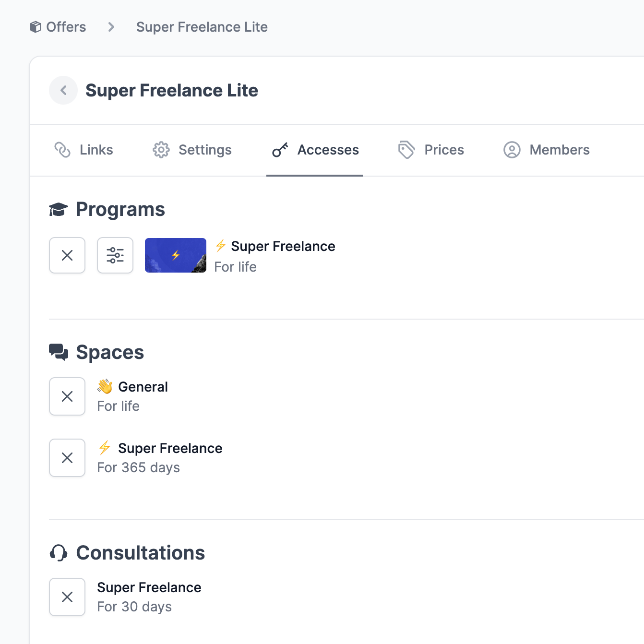This screenshot has width=644, height=644.
Task: Click the Super Freelance program name
Action: [x=283, y=246]
